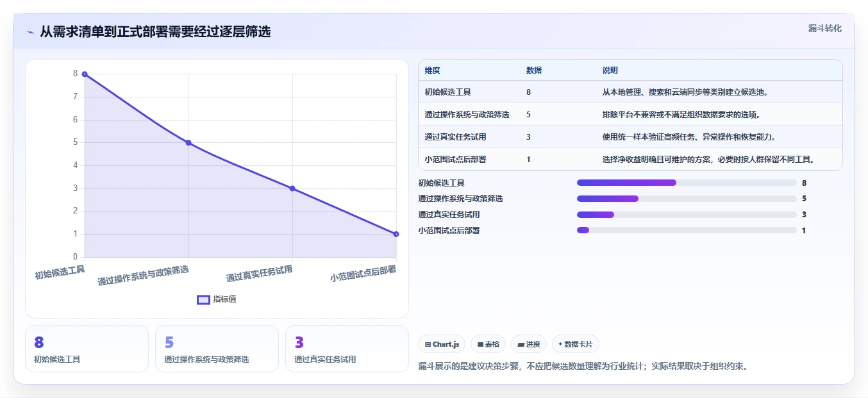
Task: Click the value 5 right of the progress bars
Action: (x=804, y=199)
